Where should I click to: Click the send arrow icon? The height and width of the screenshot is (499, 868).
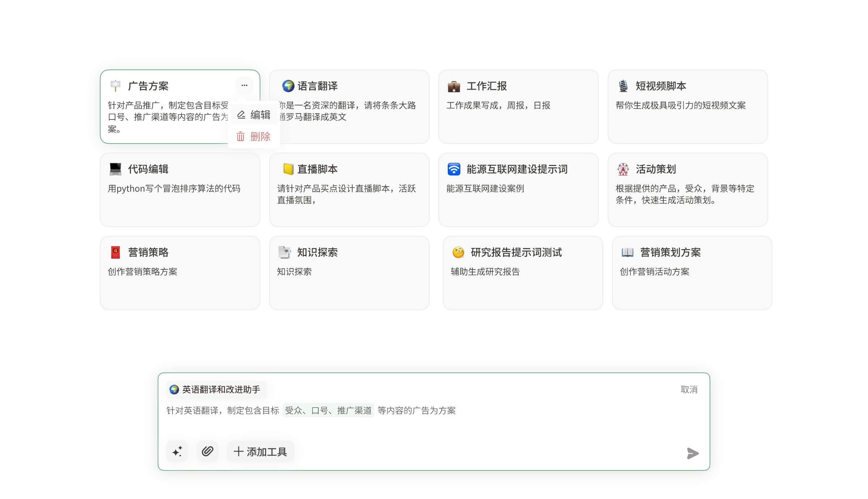coord(693,453)
